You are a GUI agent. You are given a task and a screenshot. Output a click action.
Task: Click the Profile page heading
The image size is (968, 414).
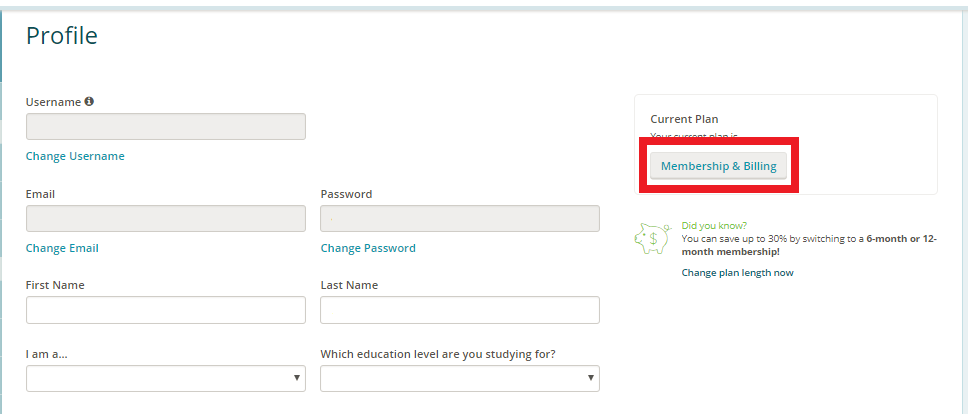(x=62, y=36)
